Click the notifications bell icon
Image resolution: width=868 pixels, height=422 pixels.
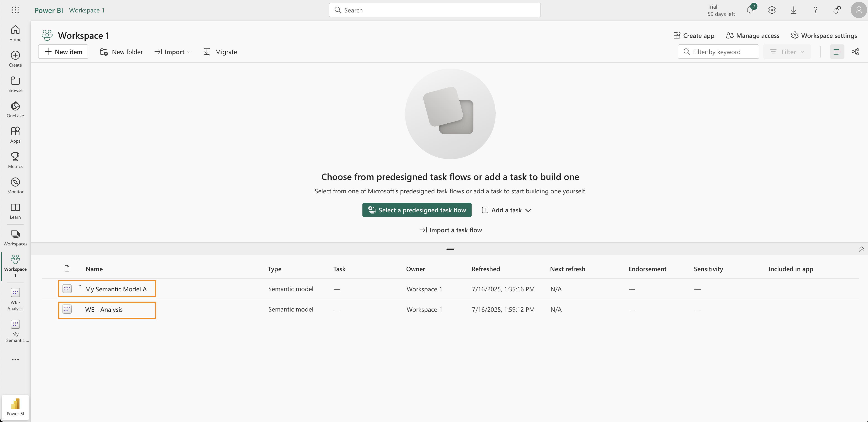tap(750, 10)
